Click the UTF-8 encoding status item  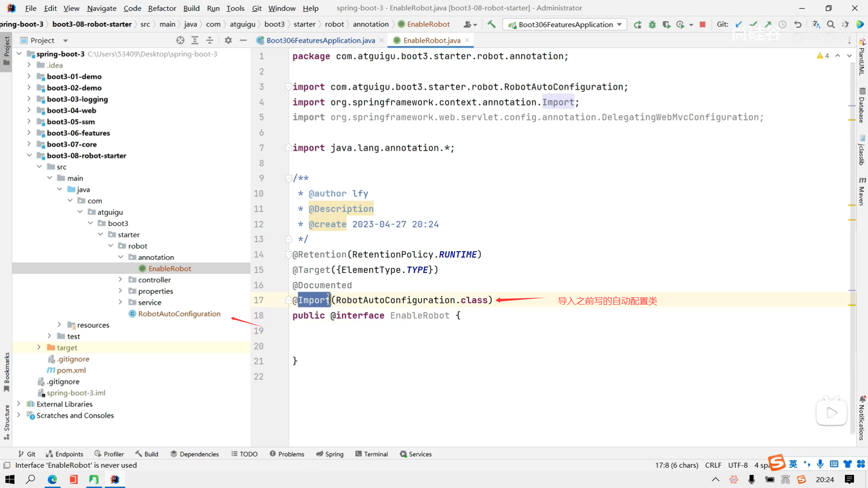(x=738, y=465)
